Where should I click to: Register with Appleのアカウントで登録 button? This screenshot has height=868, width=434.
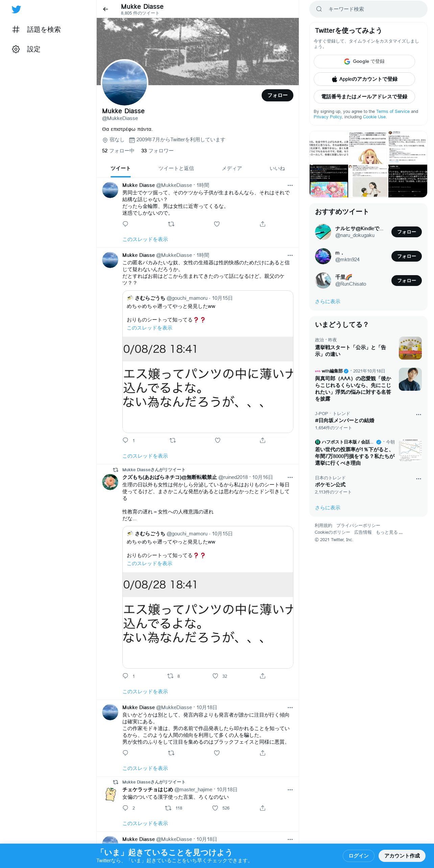(x=364, y=79)
